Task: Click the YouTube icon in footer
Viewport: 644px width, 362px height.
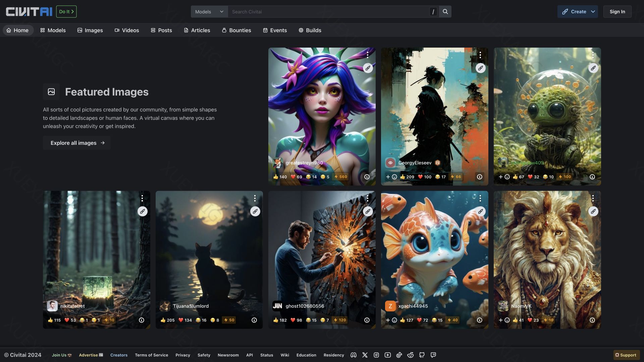Action: tap(388, 355)
